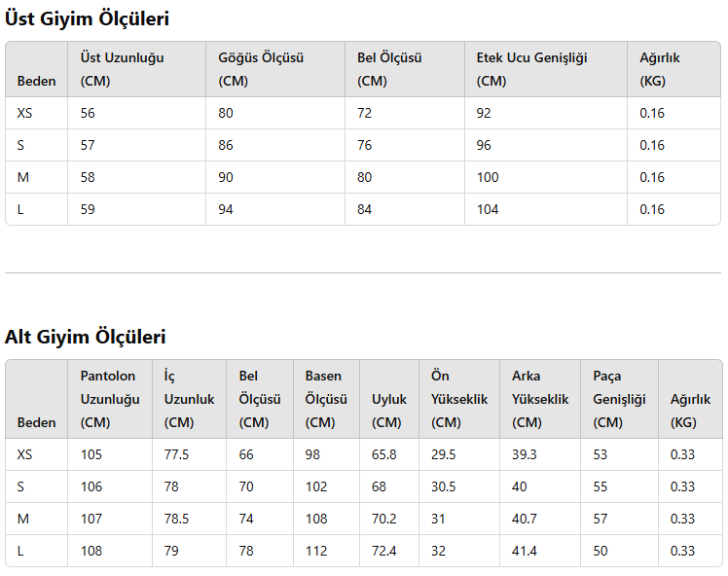Click the Alt Giyim Ölçüleri heading
This screenshot has height=576, width=728.
point(85,337)
